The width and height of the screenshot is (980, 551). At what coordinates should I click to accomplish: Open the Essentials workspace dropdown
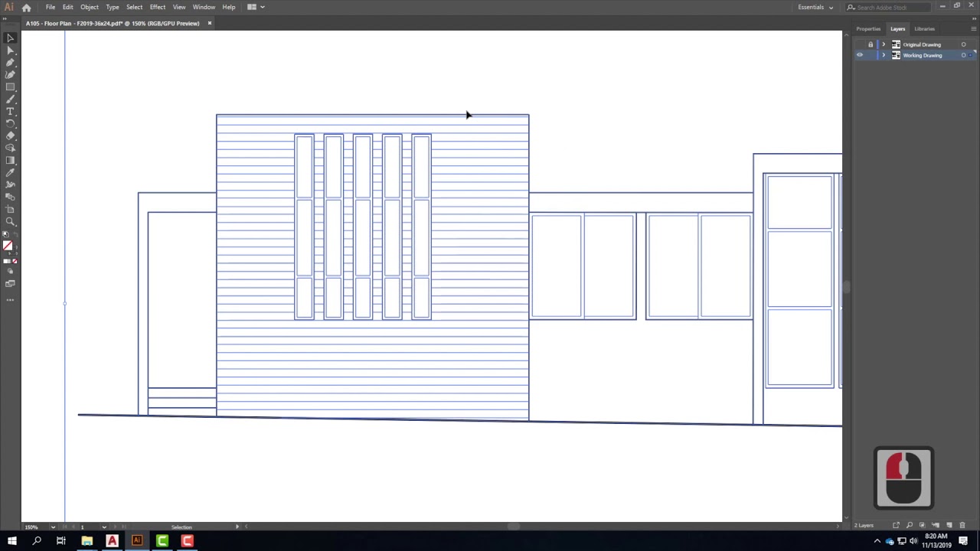coord(815,7)
